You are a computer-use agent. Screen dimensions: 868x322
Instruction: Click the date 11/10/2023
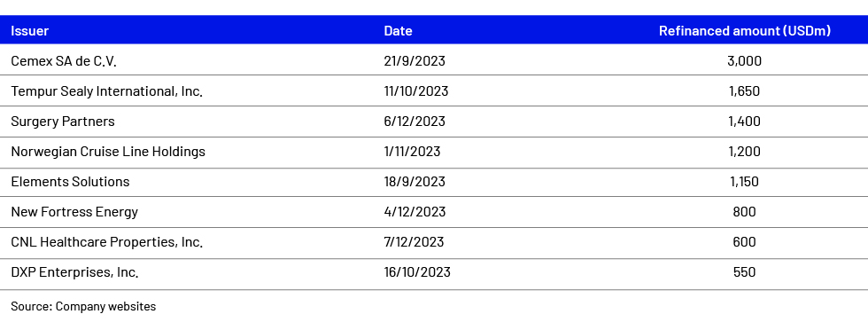click(416, 90)
